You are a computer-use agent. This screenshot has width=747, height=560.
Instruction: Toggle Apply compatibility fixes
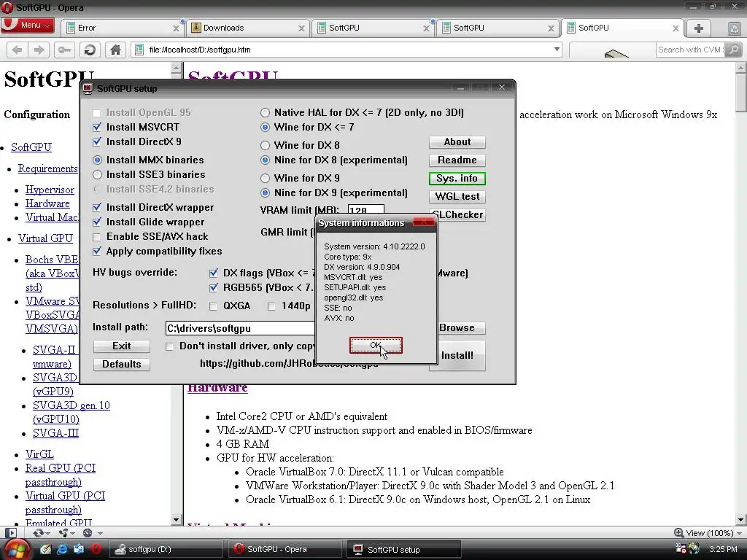(97, 251)
